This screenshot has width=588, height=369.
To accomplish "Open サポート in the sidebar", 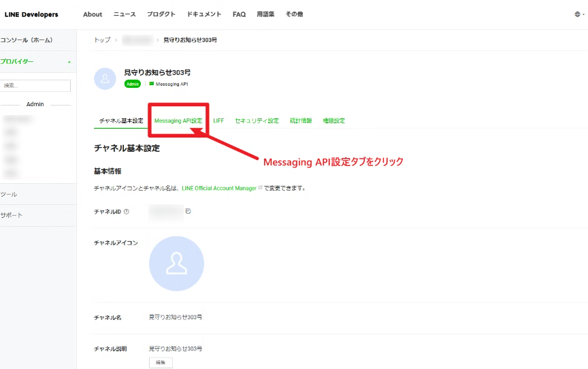I will 12,215.
